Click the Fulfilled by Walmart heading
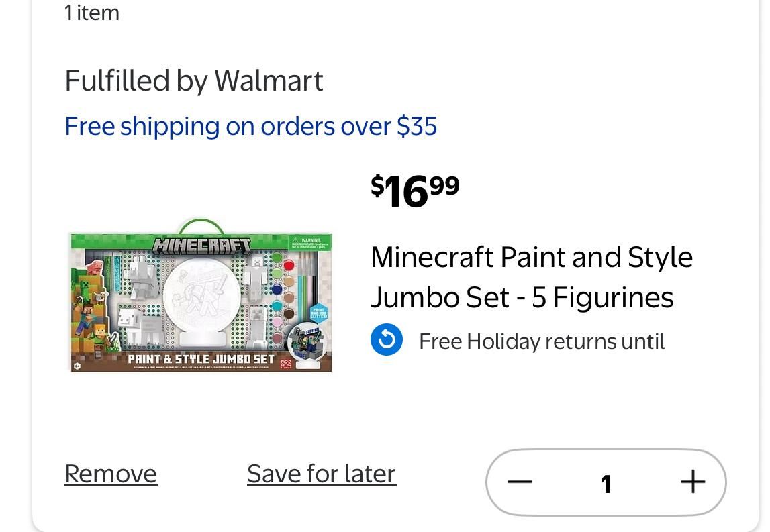The image size is (770, 532). click(193, 81)
